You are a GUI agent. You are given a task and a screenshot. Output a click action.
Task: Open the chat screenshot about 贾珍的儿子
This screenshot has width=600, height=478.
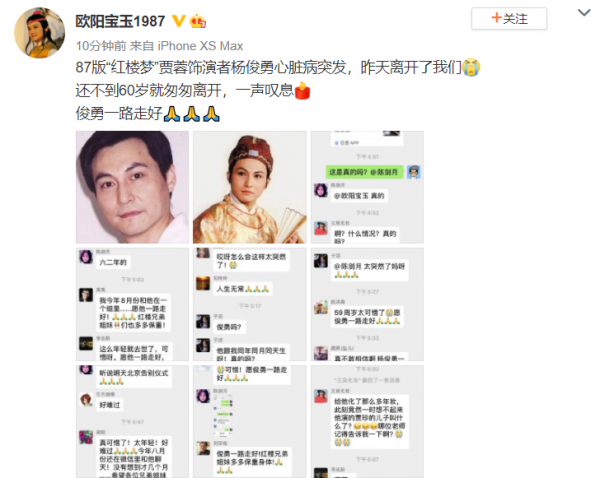[367, 421]
